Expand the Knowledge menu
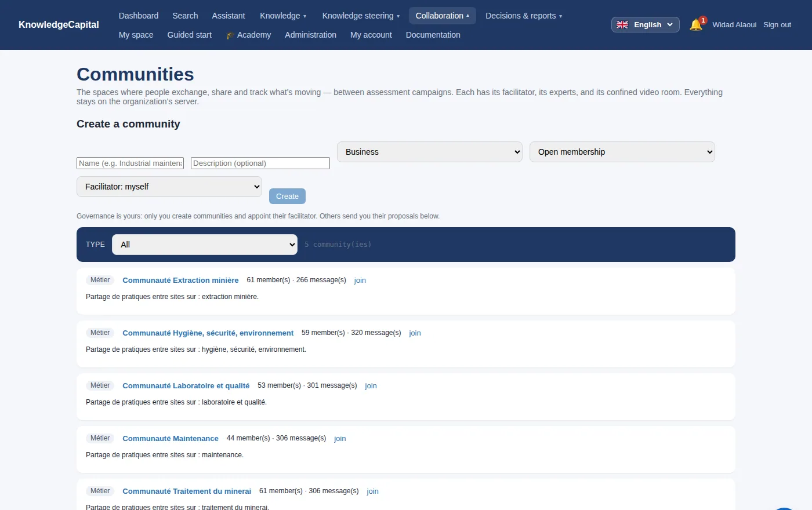 tap(284, 16)
